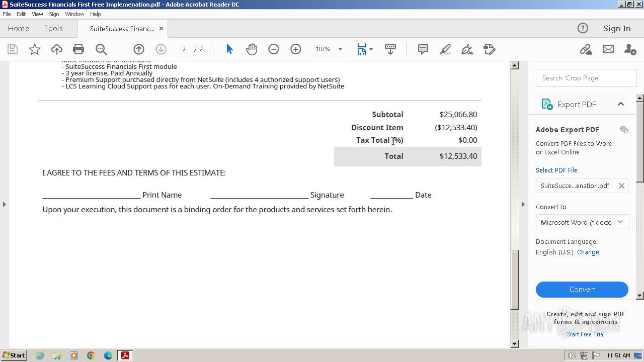Click the fit page width icon
644x362 pixels.
coord(362,49)
